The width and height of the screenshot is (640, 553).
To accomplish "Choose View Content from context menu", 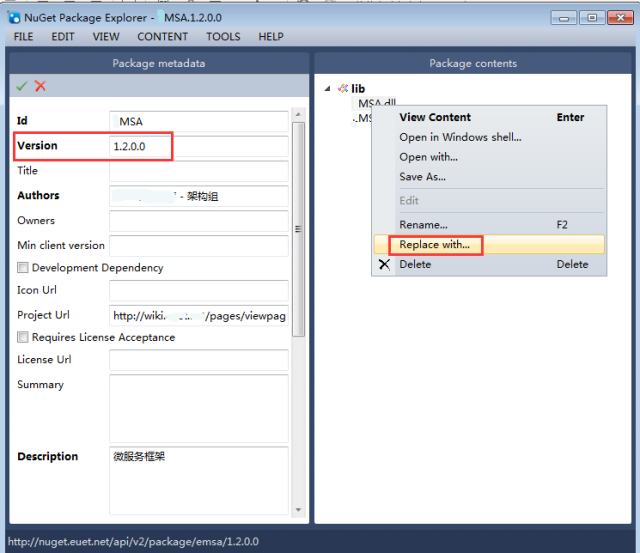I will [x=489, y=117].
